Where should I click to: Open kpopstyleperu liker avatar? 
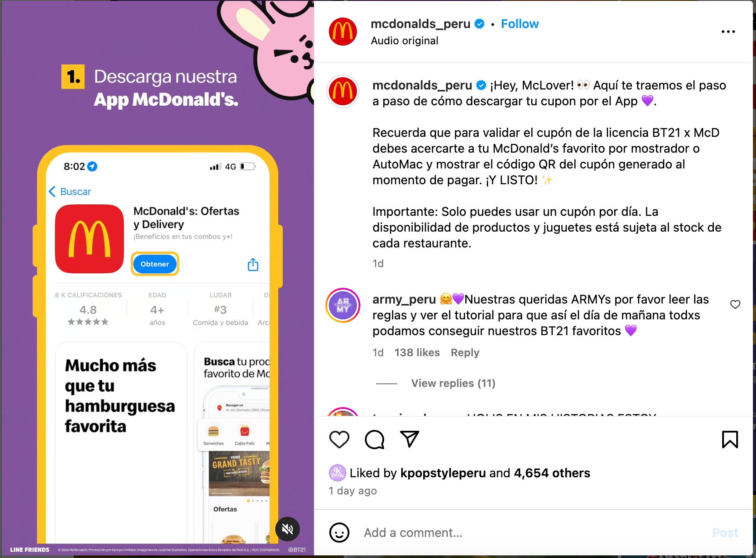point(337,473)
